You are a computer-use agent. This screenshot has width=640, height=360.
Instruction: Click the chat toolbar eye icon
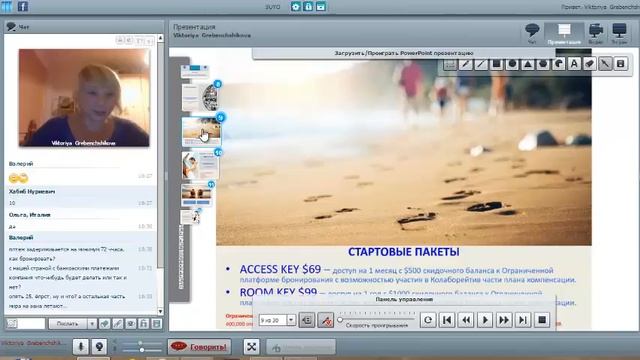tap(131, 324)
